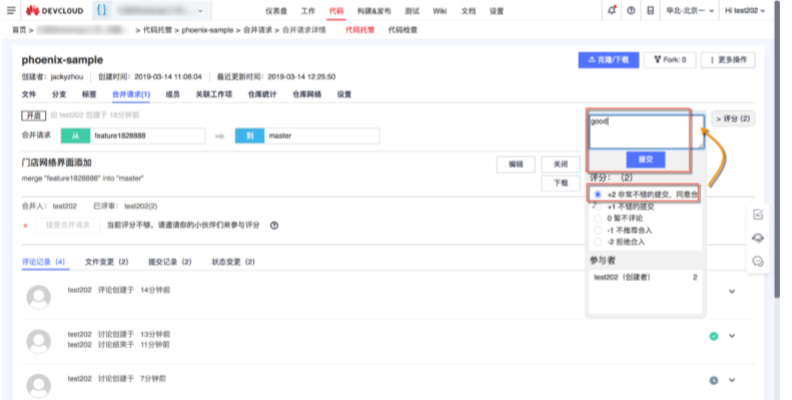Viewport: 792px width, 400px height.
Task: Click the document icon next to the help icon
Action: (651, 11)
